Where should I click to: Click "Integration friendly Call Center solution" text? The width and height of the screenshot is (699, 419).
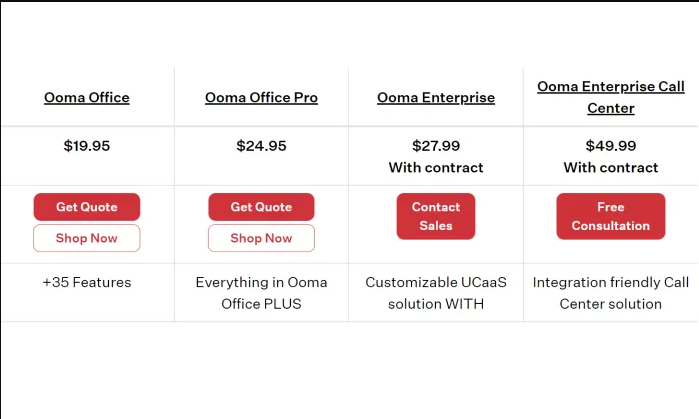click(x=611, y=293)
